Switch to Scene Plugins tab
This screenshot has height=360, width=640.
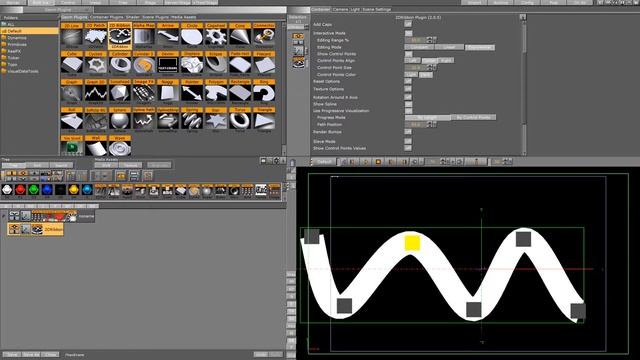(156, 17)
